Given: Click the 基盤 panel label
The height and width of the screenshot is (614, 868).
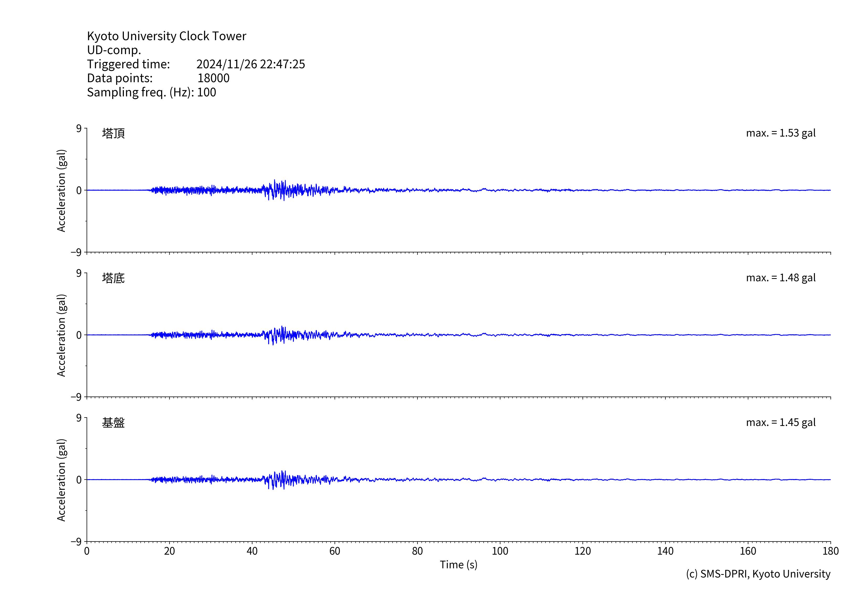Looking at the screenshot, I should pyautogui.click(x=113, y=423).
